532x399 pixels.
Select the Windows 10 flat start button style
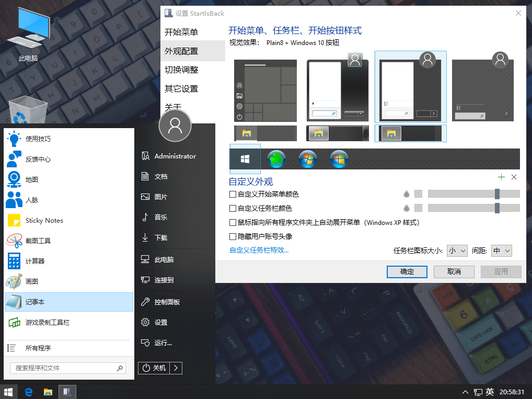(x=245, y=158)
